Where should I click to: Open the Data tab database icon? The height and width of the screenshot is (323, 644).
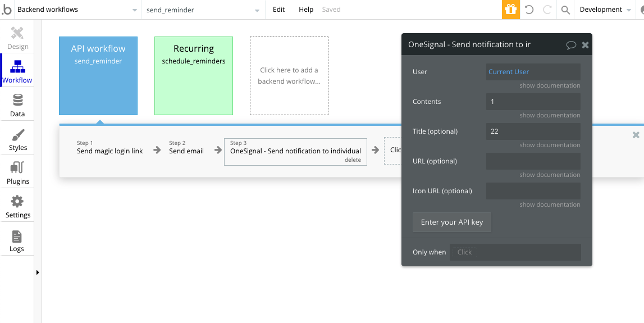coord(17,100)
